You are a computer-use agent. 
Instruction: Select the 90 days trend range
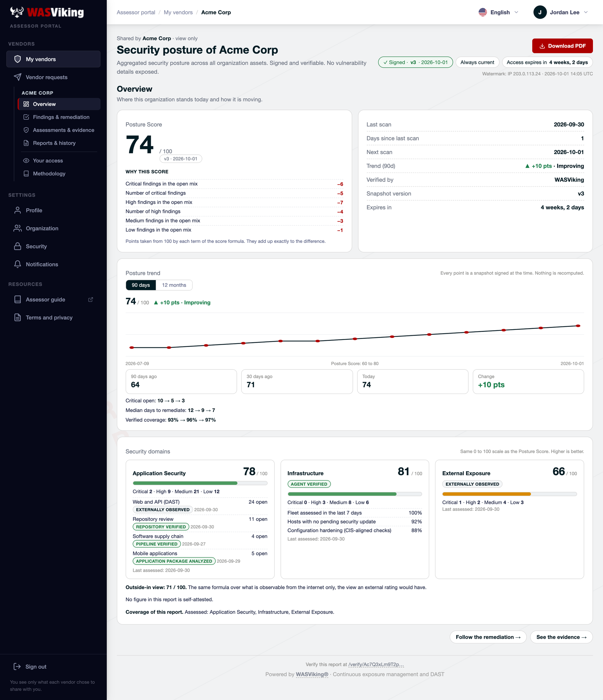[141, 285]
